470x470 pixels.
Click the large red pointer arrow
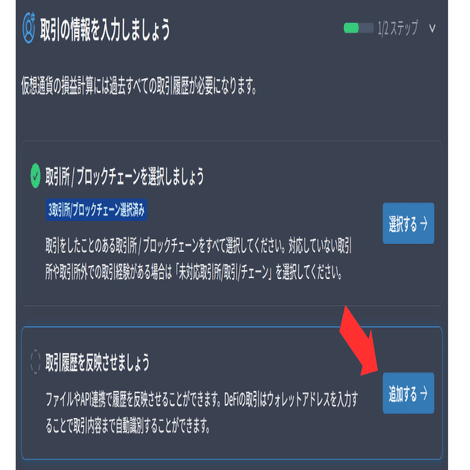pos(360,341)
